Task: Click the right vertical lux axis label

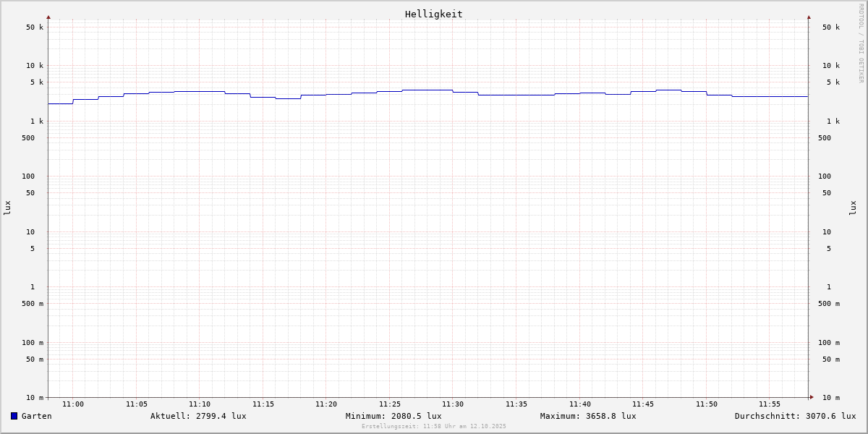Action: coord(853,208)
